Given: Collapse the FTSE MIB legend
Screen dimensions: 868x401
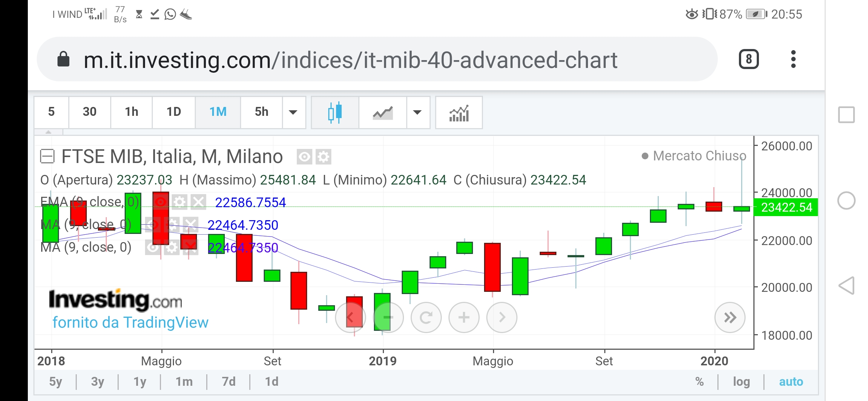Looking at the screenshot, I should [x=47, y=156].
